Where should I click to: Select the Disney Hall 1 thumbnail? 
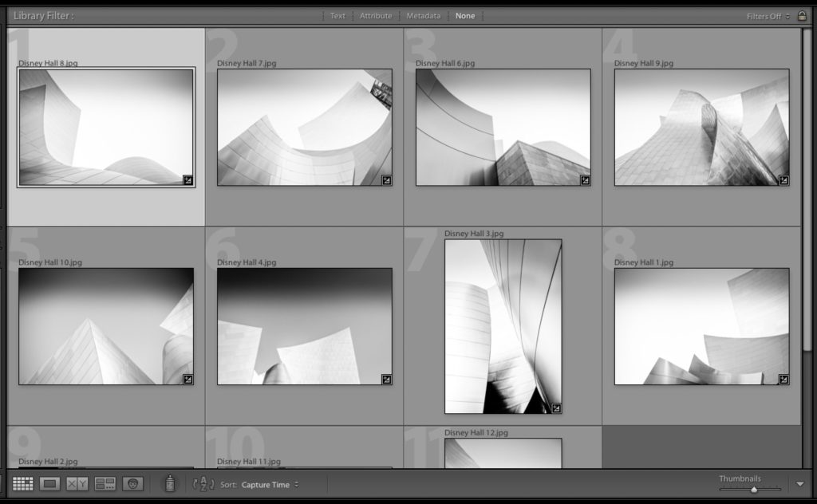click(702, 326)
